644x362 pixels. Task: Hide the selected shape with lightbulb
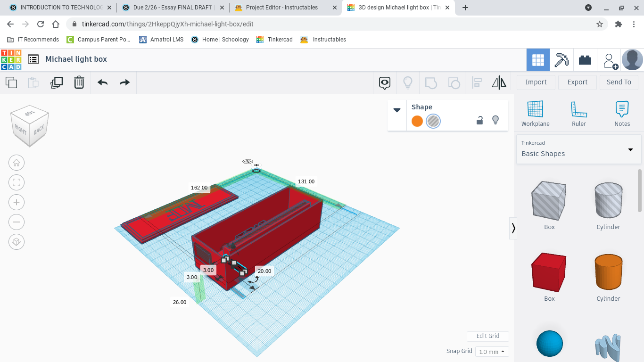click(495, 120)
